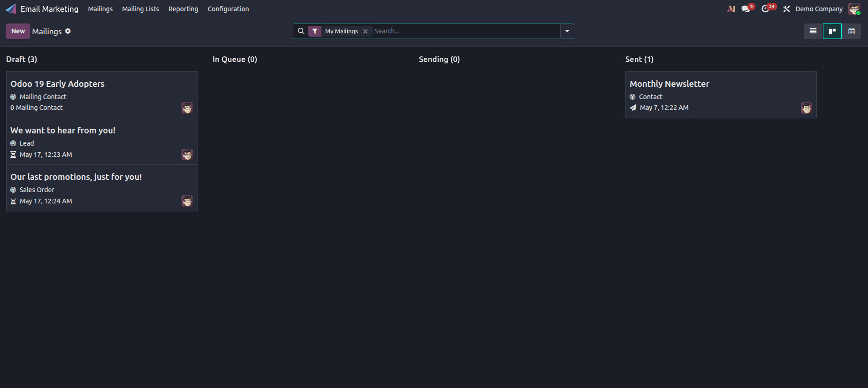Click the hourglass icon beside May 17, 12:24 AM
868x388 pixels.
point(13,201)
